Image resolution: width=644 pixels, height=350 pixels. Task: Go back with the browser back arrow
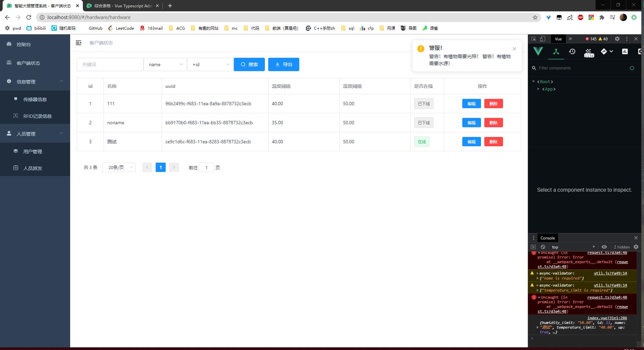click(7, 17)
